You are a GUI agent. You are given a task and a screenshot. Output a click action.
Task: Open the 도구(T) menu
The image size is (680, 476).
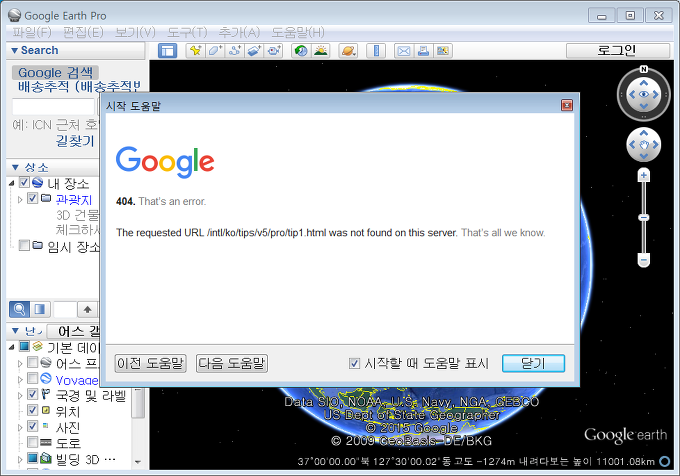(x=187, y=32)
